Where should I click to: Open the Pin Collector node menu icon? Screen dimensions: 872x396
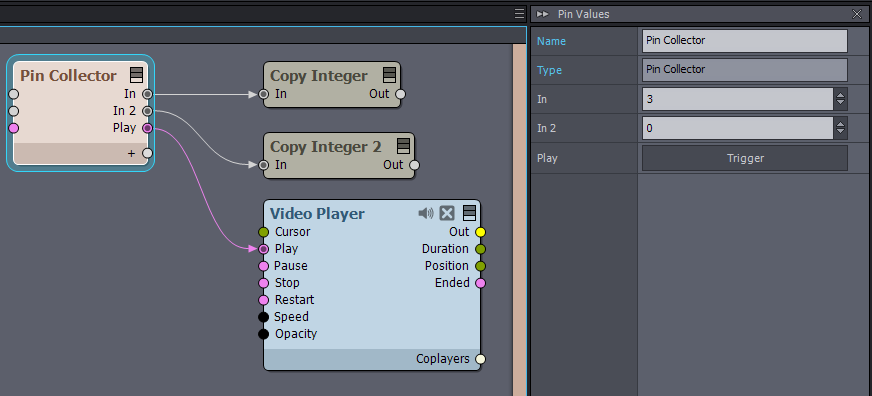click(137, 75)
